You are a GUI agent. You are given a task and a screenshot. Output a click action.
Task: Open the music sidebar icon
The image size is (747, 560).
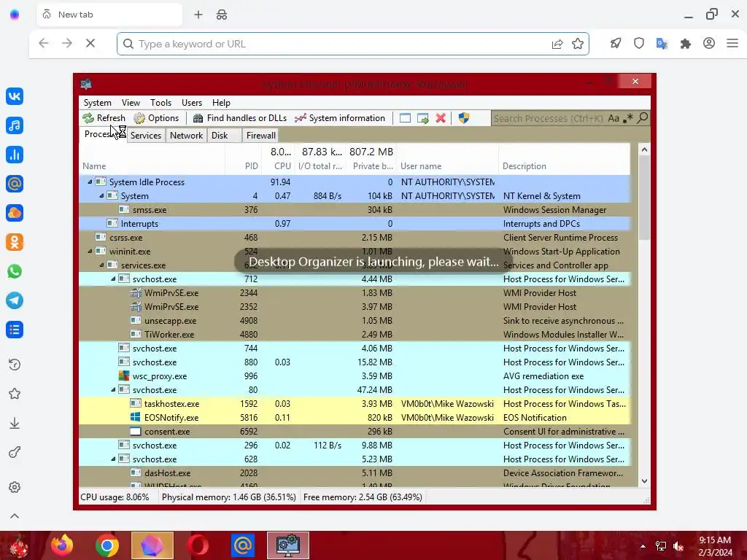pyautogui.click(x=15, y=125)
